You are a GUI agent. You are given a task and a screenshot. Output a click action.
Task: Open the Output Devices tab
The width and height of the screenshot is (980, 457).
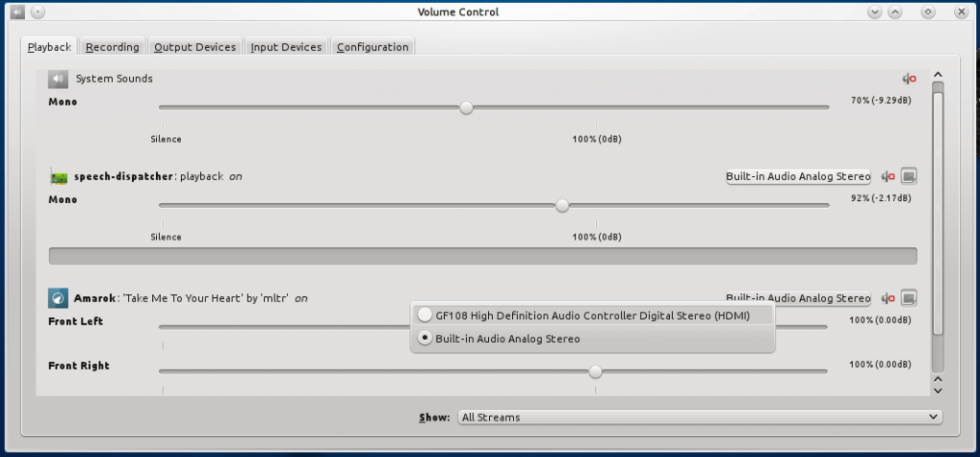195,47
